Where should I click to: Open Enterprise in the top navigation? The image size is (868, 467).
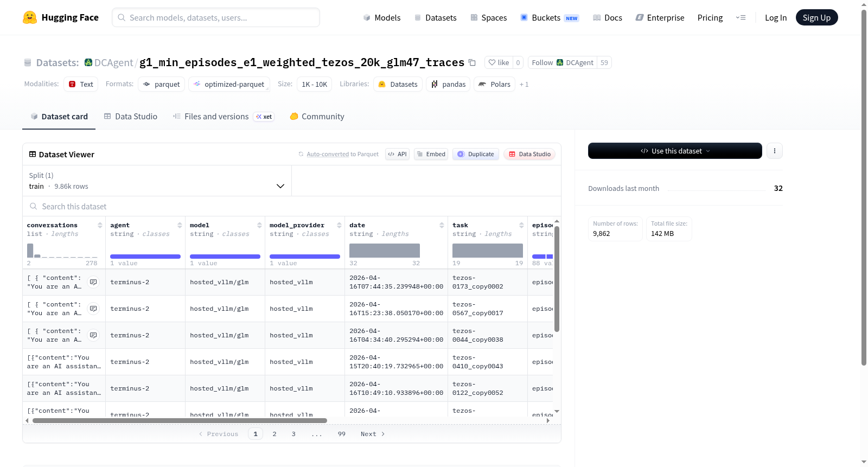(660, 18)
